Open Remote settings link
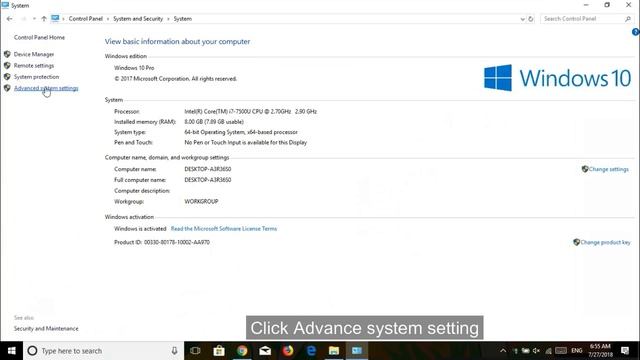The image size is (640, 360). click(x=34, y=66)
